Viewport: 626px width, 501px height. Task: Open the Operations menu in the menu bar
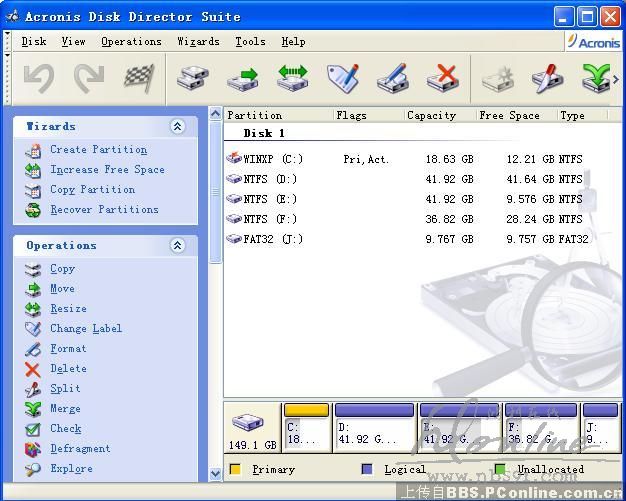click(x=131, y=42)
